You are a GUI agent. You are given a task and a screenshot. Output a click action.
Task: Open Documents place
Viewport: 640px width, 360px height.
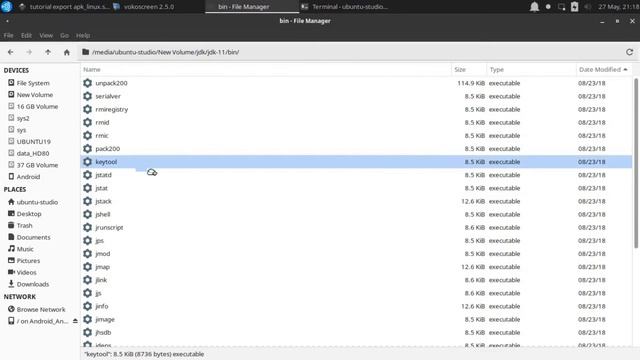[33, 237]
